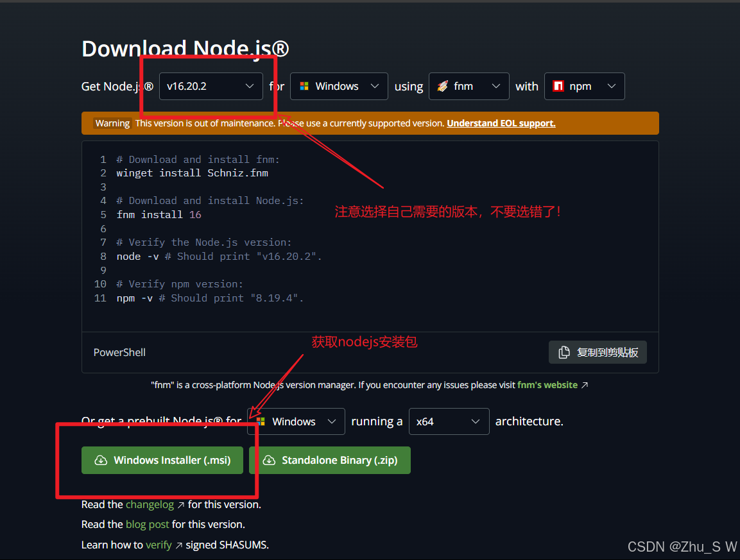Click the clipboard copy icon

coord(564,352)
